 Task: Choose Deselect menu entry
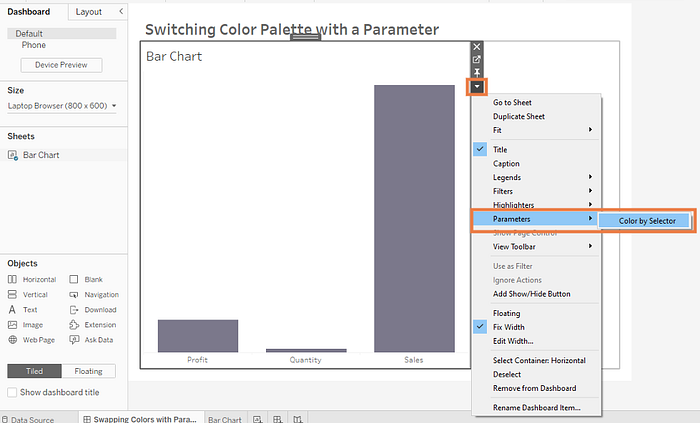click(x=536, y=374)
